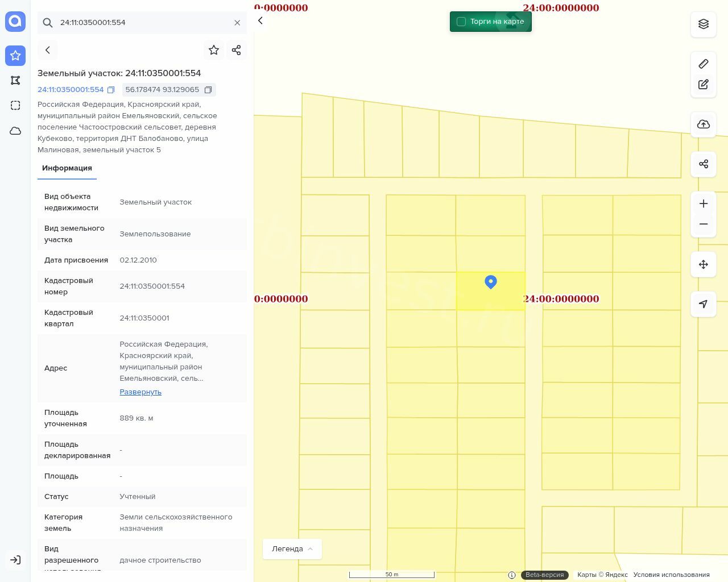
Task: Open the map layers panel
Action: tap(704, 24)
